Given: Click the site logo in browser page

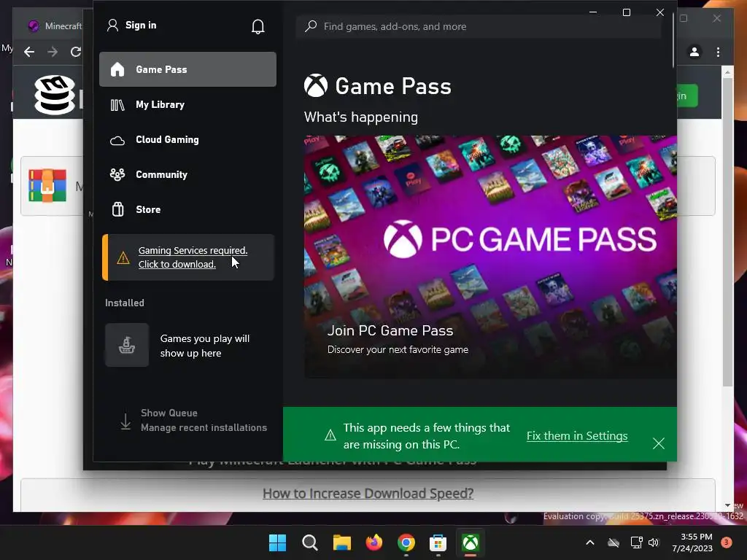Looking at the screenshot, I should [x=55, y=95].
